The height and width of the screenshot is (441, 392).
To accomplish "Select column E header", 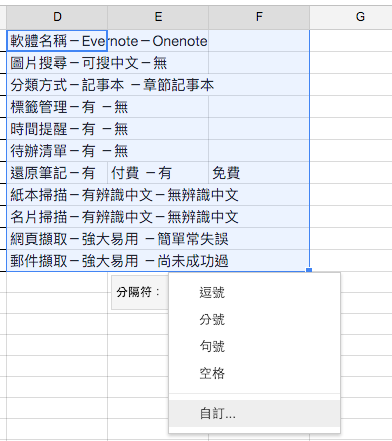I will (158, 17).
